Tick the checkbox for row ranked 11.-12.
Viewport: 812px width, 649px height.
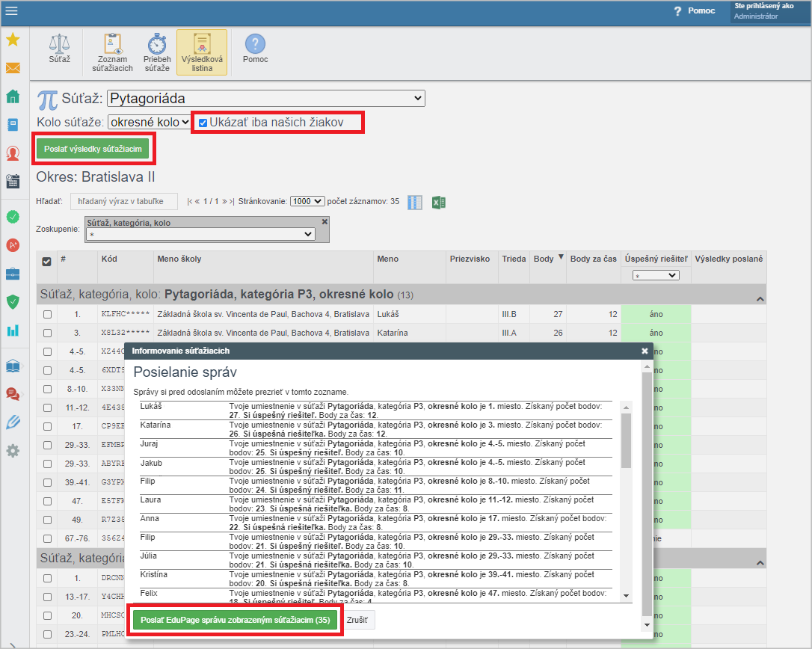tap(48, 407)
